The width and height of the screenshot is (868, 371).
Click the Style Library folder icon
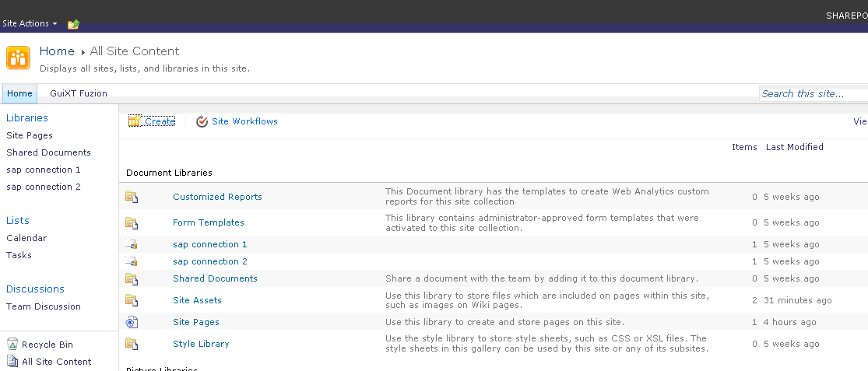(132, 344)
